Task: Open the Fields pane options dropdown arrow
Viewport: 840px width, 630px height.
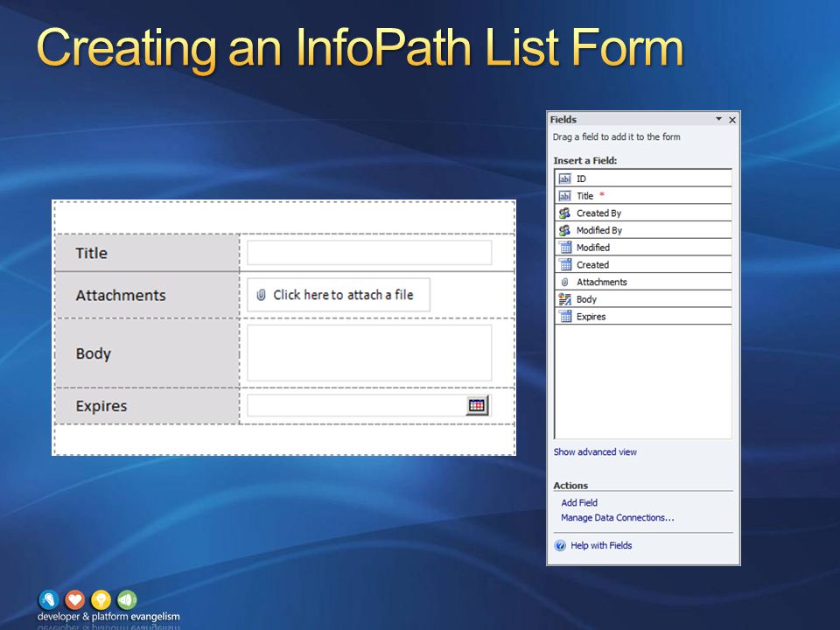Action: (x=719, y=119)
